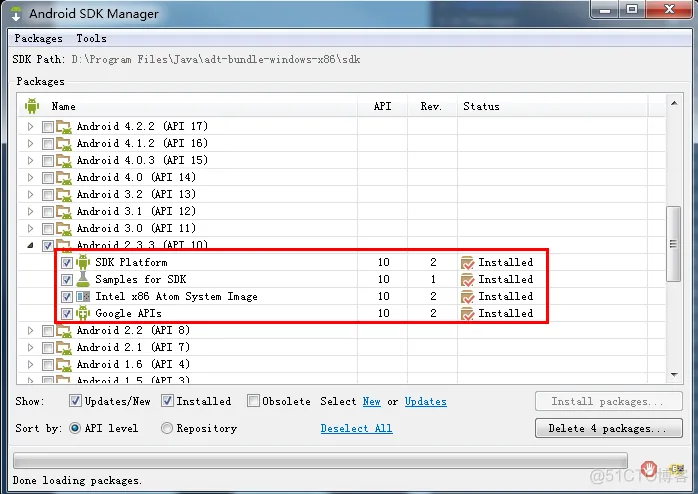Viewport: 698px width, 494px height.
Task: Click the API column header
Action: coord(382,106)
